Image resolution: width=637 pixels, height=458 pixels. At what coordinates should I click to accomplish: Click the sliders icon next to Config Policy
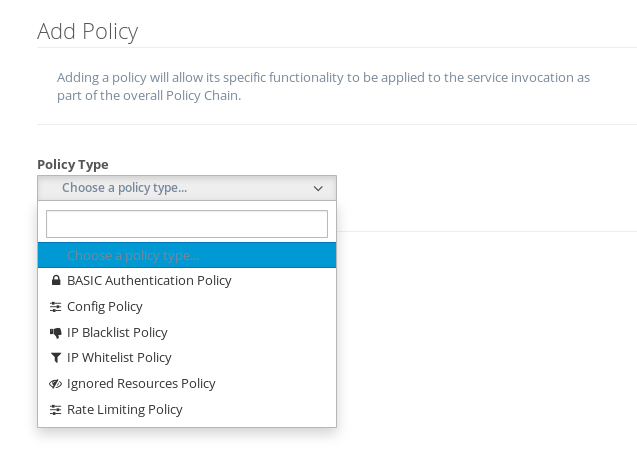coord(55,306)
